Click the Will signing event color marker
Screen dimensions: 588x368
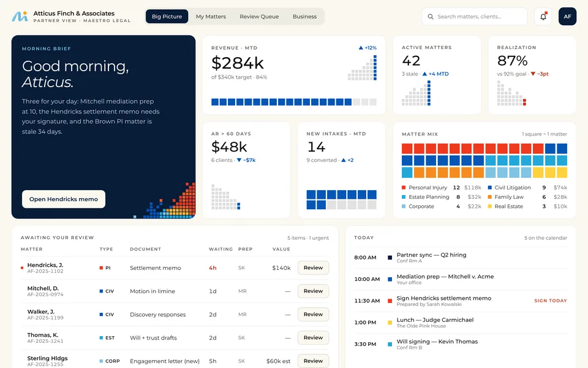pyautogui.click(x=390, y=344)
